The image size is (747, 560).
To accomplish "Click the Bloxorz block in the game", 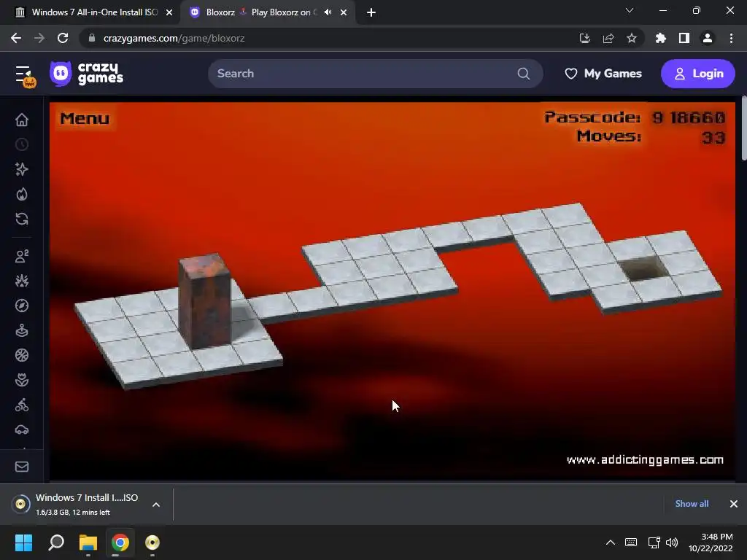I will (205, 301).
